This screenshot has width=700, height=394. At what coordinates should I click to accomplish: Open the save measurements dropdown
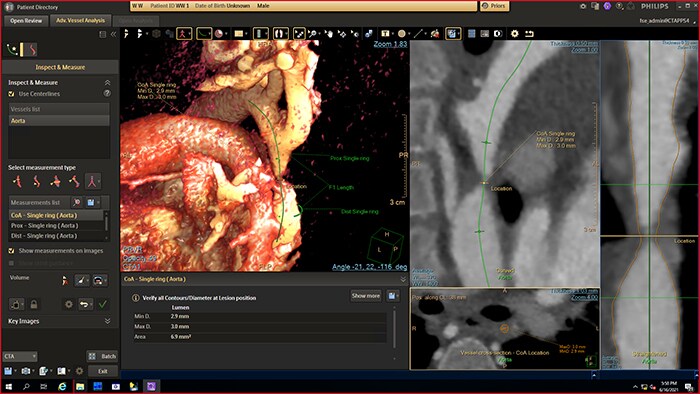point(92,203)
